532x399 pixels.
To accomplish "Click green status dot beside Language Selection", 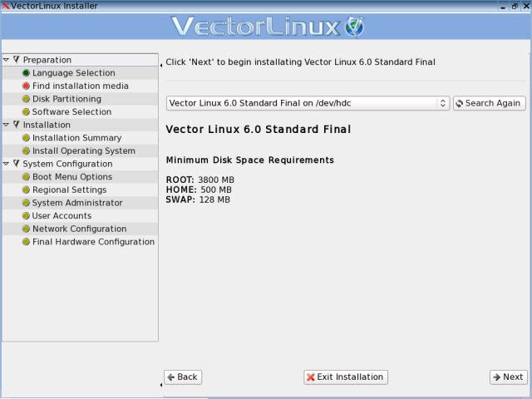I will tap(26, 73).
